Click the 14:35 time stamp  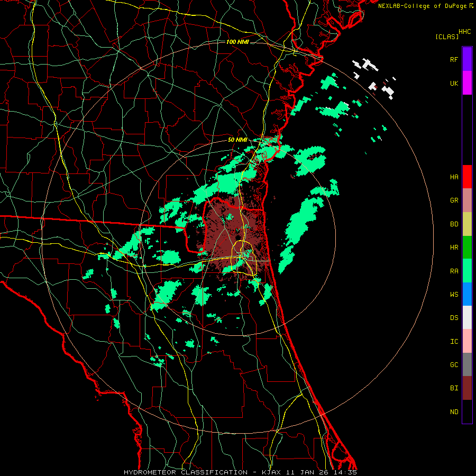(x=345, y=472)
